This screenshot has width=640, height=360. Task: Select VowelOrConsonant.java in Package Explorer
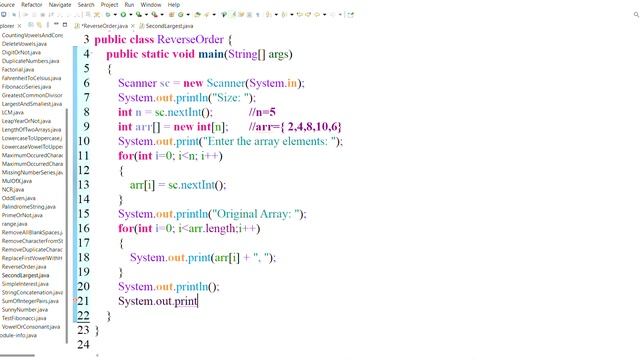[31, 327]
